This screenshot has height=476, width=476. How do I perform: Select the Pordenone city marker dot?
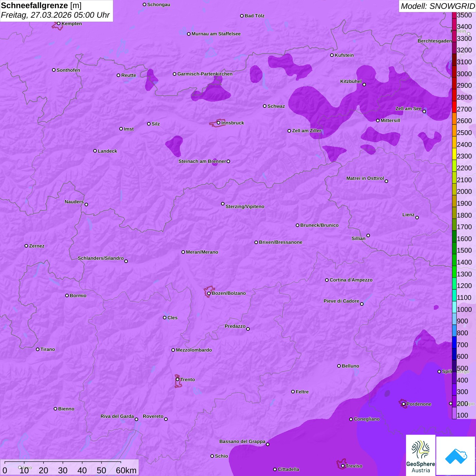click(x=404, y=404)
